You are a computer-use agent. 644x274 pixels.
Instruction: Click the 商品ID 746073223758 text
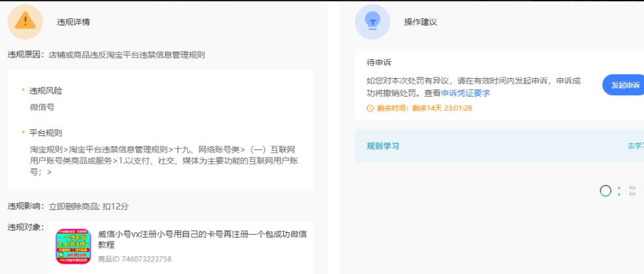[x=134, y=259]
